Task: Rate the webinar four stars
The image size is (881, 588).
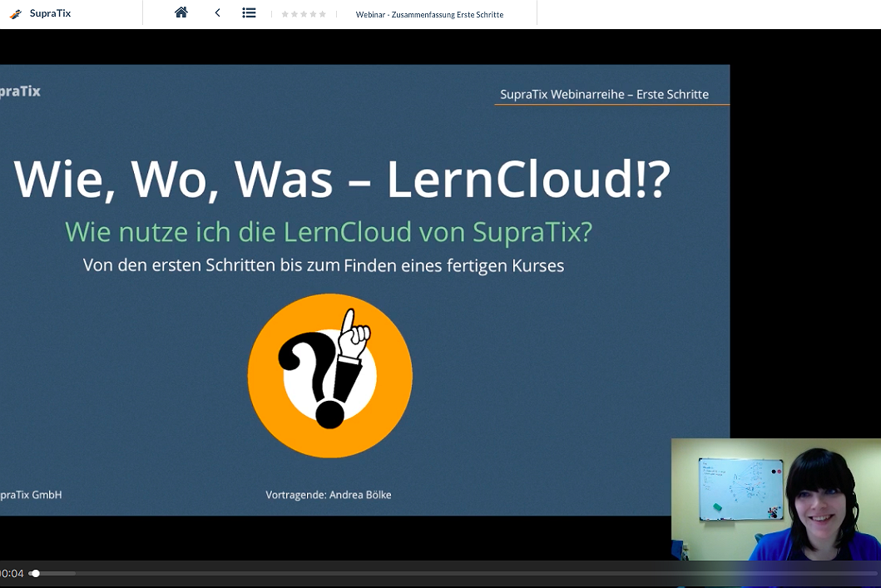Action: tap(313, 14)
